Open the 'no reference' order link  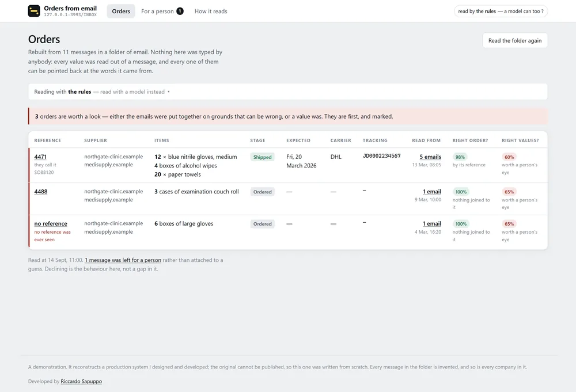pos(51,223)
